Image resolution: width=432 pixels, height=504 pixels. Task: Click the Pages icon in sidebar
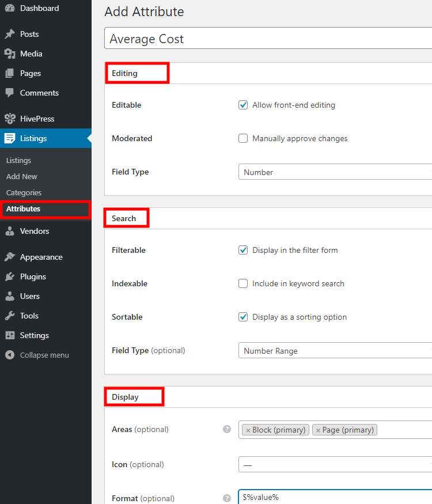pyautogui.click(x=10, y=73)
